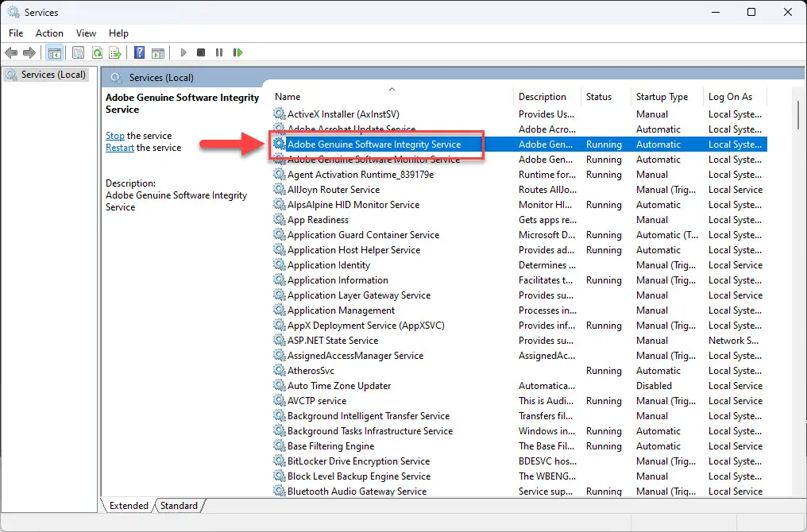Sort by the Name column header
The width and height of the screenshot is (807, 532).
(x=391, y=97)
